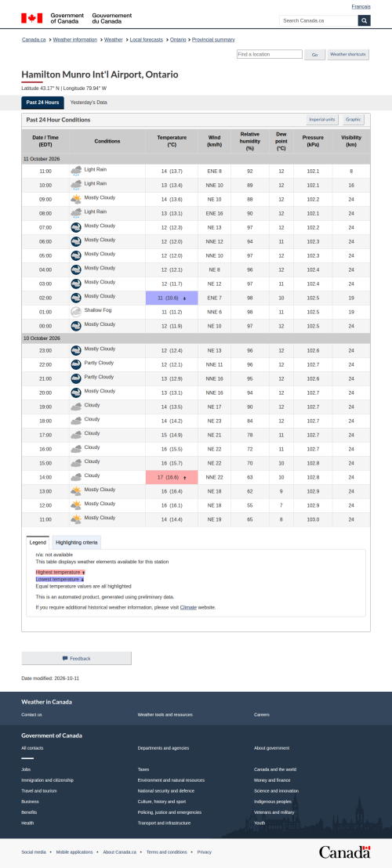
Task: Click the Canada wordmark in the footer
Action: click(344, 852)
